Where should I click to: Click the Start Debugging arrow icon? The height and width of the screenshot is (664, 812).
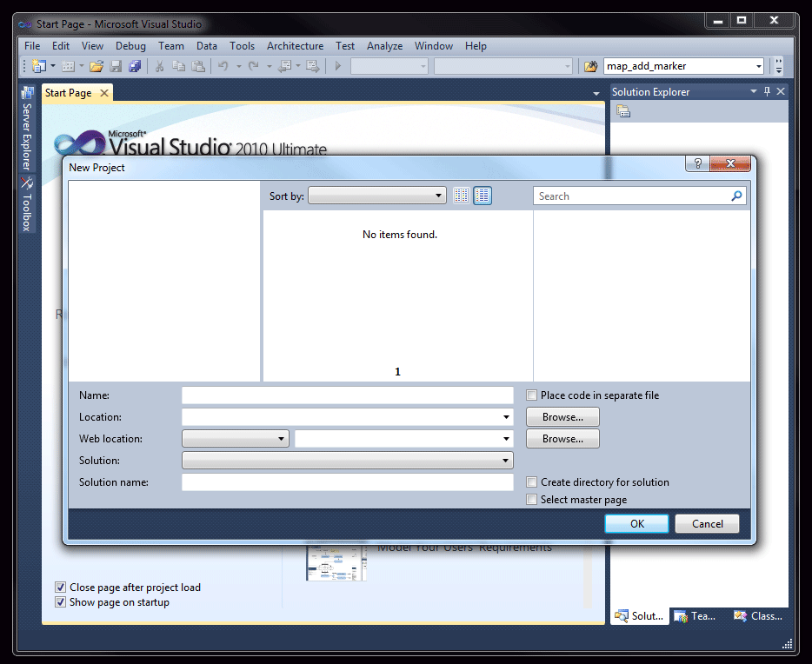pos(337,66)
